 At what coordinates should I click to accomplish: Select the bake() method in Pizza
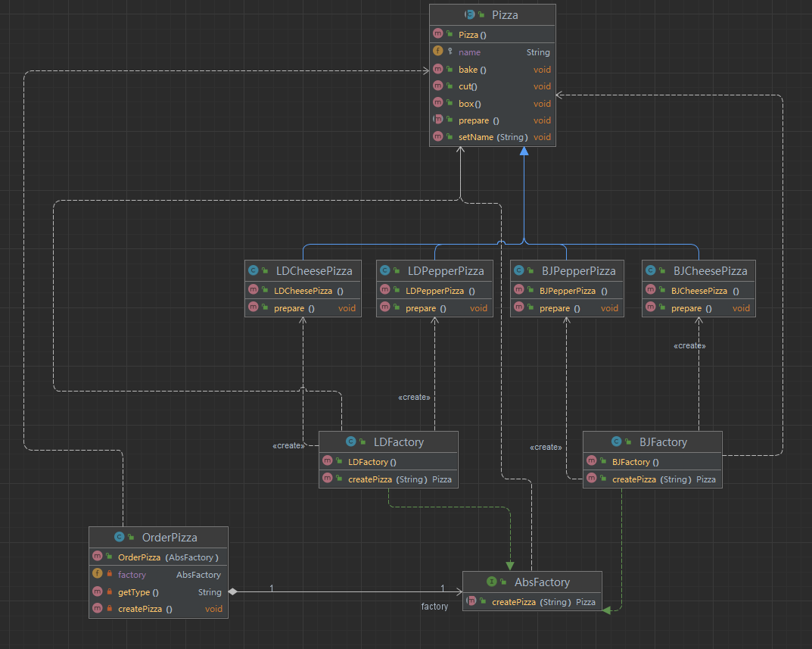[x=493, y=70]
